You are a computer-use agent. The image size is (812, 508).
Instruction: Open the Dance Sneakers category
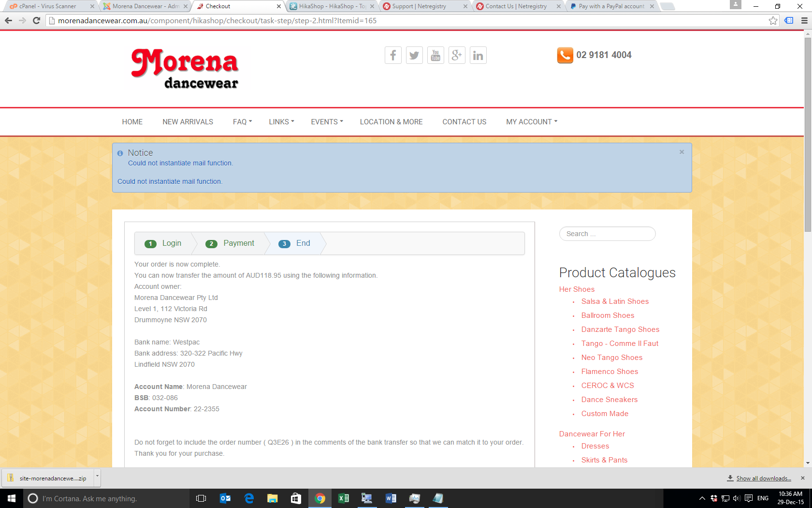click(x=609, y=400)
